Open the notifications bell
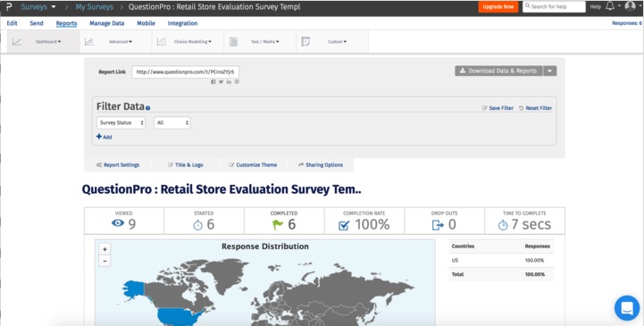 click(610, 6)
